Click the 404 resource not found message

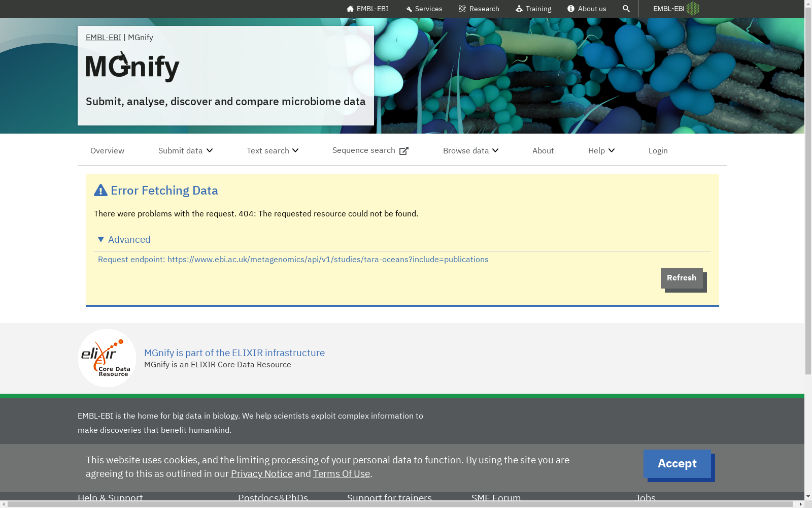pos(256,213)
